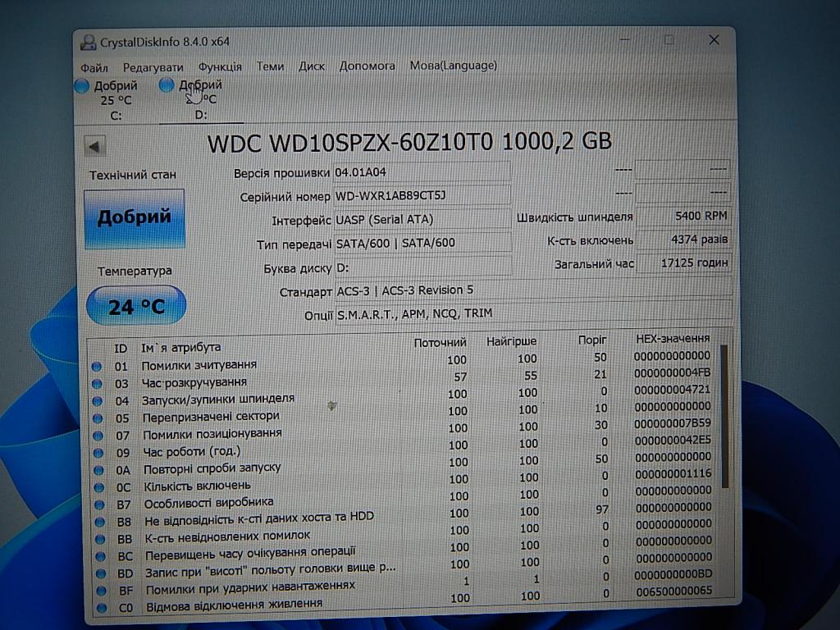Click status dot for attribute 0C
This screenshot has height=630, width=840.
coord(99,487)
